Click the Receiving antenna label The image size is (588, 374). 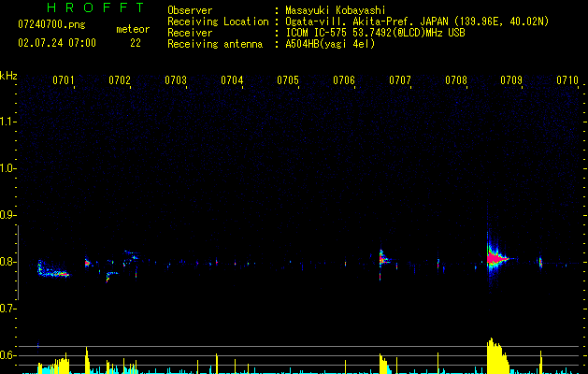[x=215, y=44]
